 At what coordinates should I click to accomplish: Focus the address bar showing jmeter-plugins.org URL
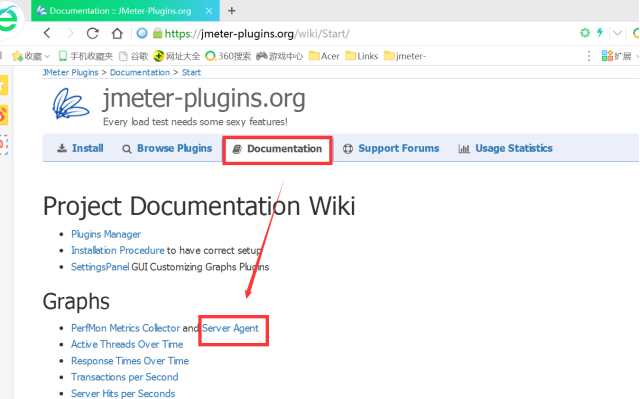(257, 33)
